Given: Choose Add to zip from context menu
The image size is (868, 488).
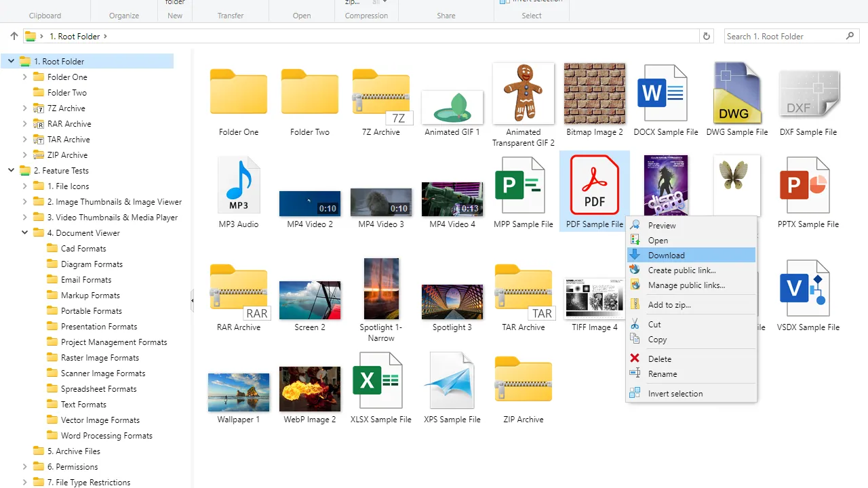Looking at the screenshot, I should (691, 304).
